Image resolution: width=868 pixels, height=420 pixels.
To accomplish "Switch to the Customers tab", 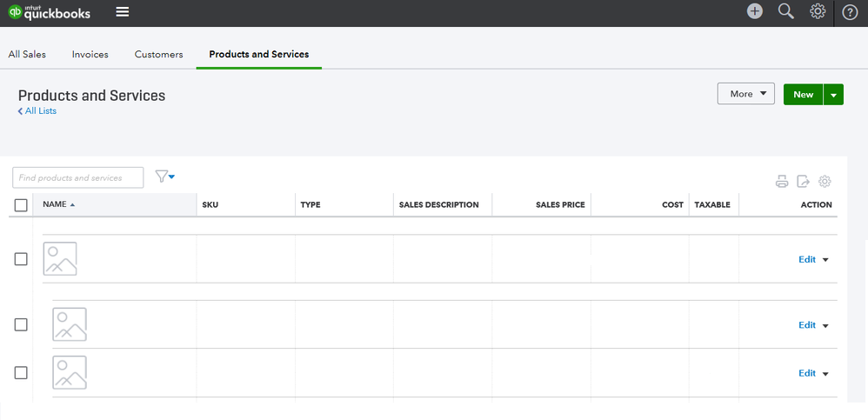I will (x=158, y=54).
